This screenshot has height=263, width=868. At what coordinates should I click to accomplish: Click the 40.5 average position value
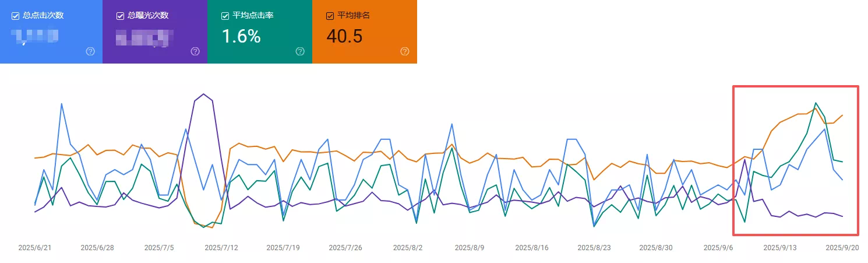pyautogui.click(x=344, y=36)
